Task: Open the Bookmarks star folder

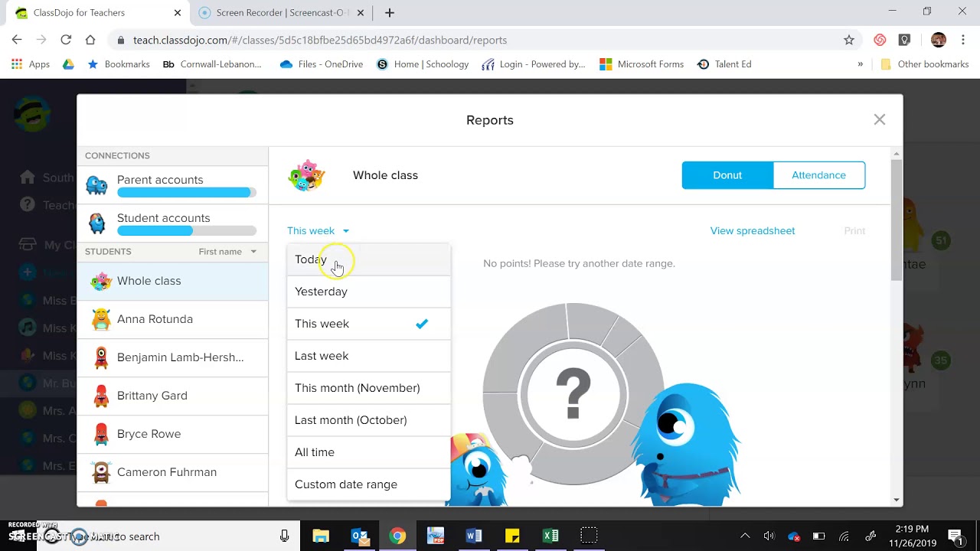Action: pyautogui.click(x=119, y=64)
